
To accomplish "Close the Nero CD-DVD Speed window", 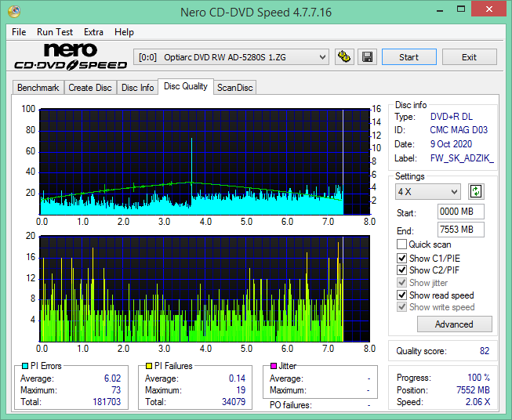I will click(x=489, y=9).
